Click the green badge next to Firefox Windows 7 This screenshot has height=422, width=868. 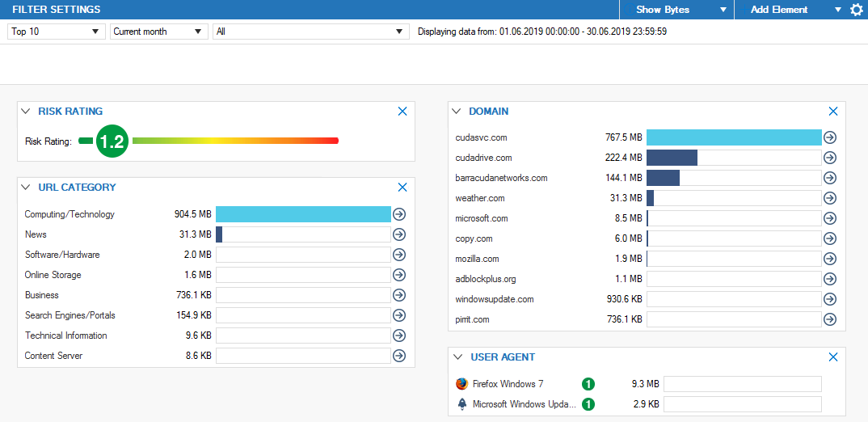[588, 384]
